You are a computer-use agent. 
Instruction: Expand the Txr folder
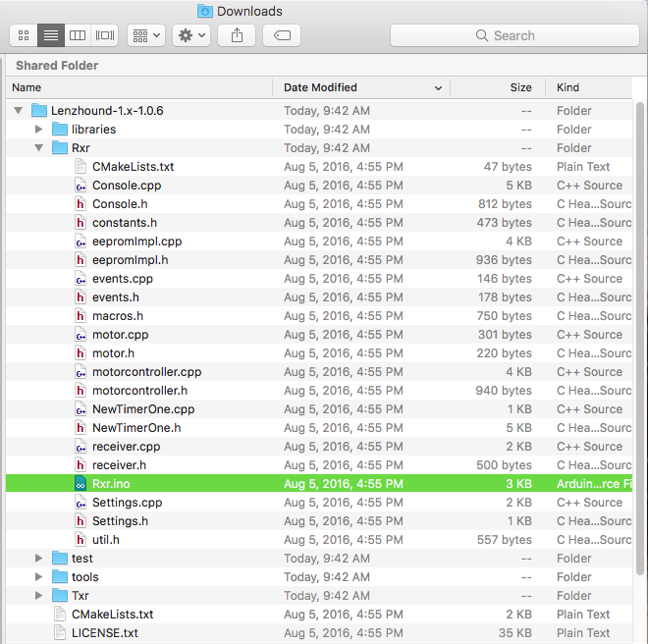[x=39, y=596]
